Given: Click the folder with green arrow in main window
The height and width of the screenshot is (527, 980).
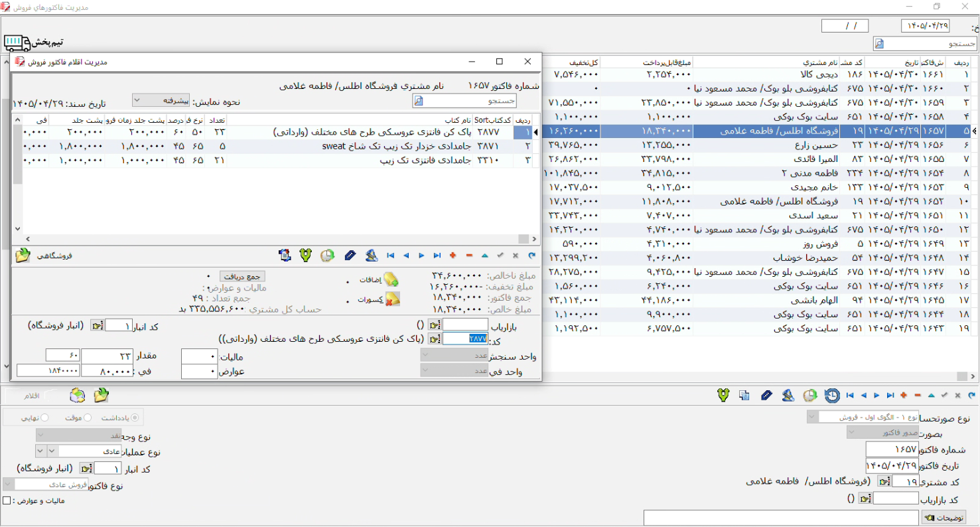Looking at the screenshot, I should coord(101,396).
